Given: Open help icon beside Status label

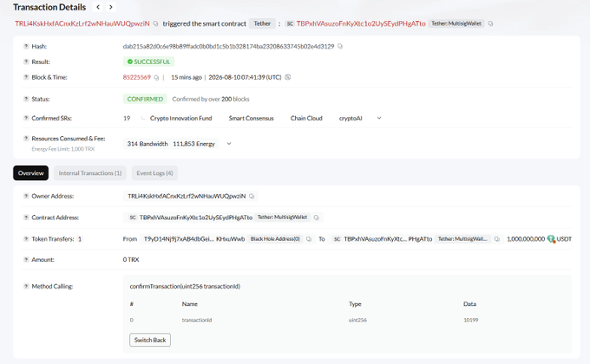Looking at the screenshot, I should point(26,99).
